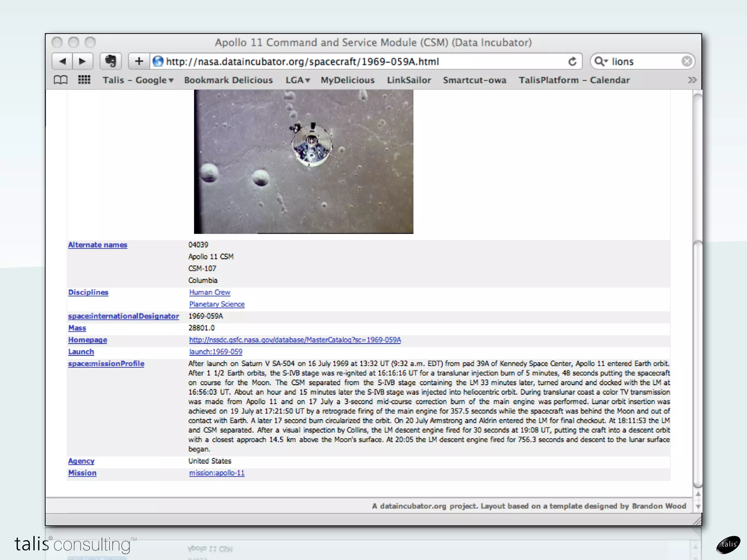The height and width of the screenshot is (560, 747).
Task: Open the LinkSailor bookmark
Action: 409,80
